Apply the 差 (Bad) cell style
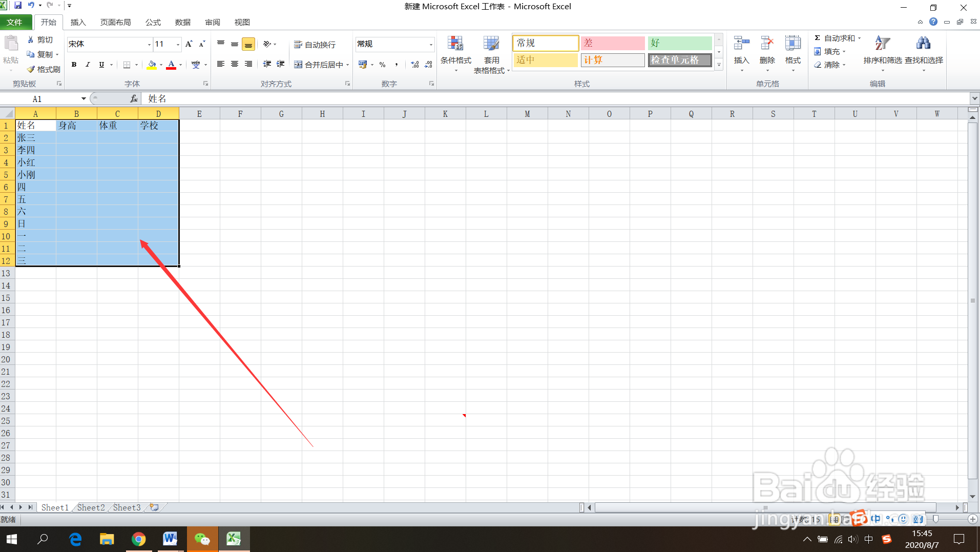The image size is (980, 552). click(x=612, y=43)
